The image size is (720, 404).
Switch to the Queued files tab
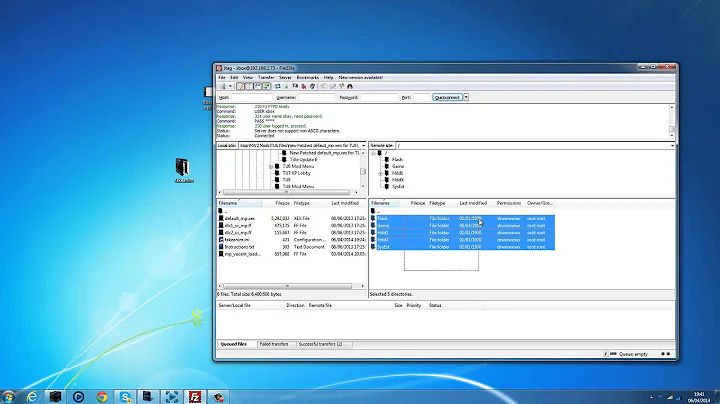tap(234, 344)
